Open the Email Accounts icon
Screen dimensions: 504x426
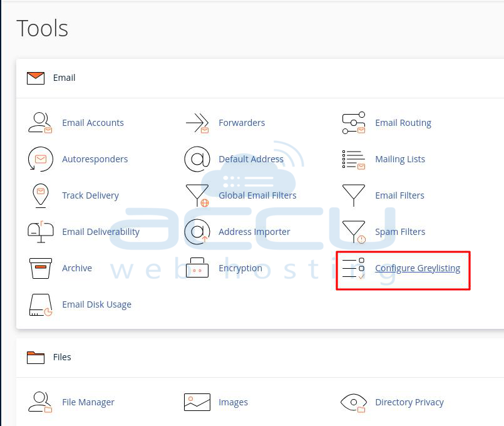coord(40,123)
